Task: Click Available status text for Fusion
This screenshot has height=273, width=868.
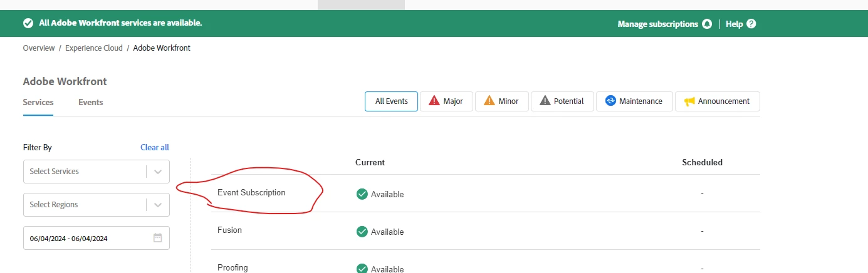Action: click(x=387, y=232)
